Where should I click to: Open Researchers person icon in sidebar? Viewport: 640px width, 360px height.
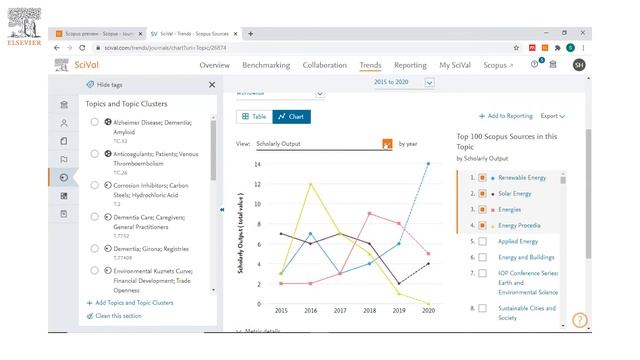pyautogui.click(x=64, y=123)
